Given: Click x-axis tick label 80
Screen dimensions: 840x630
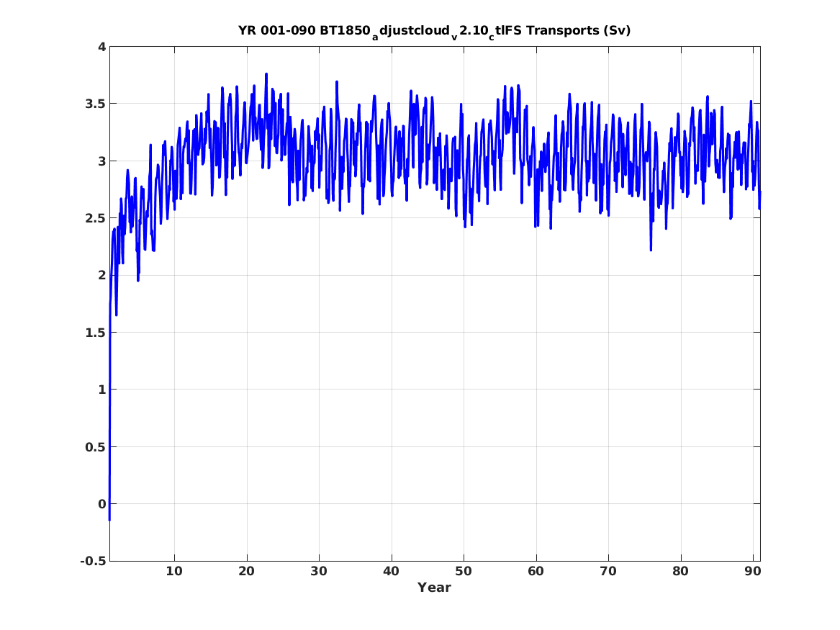Looking at the screenshot, I should 680,572.
